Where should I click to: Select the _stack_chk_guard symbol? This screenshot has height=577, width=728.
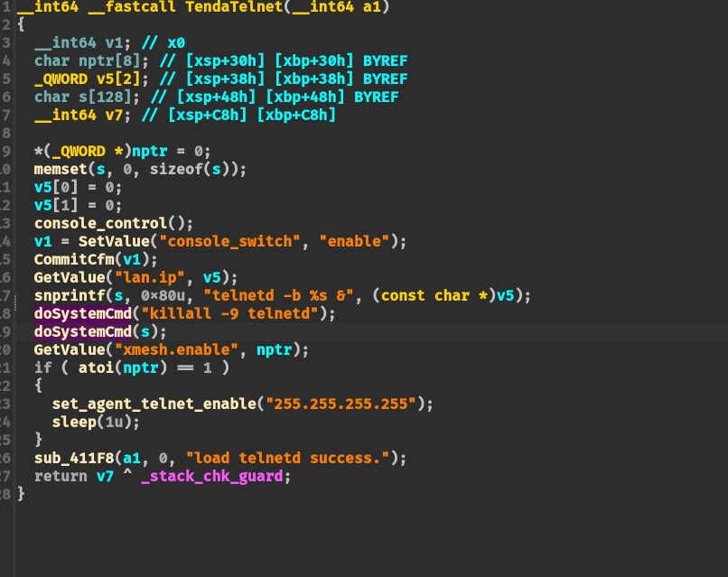pyautogui.click(x=216, y=476)
